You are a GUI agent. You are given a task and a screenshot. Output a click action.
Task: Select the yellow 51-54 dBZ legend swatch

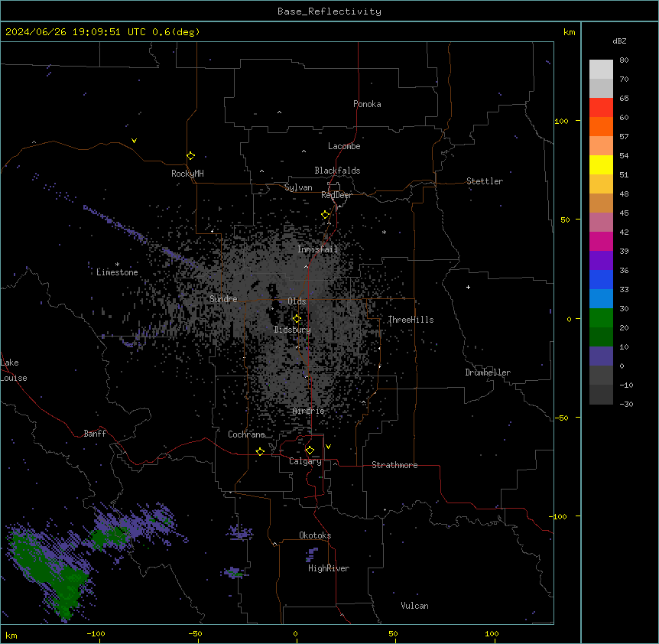pyautogui.click(x=601, y=164)
